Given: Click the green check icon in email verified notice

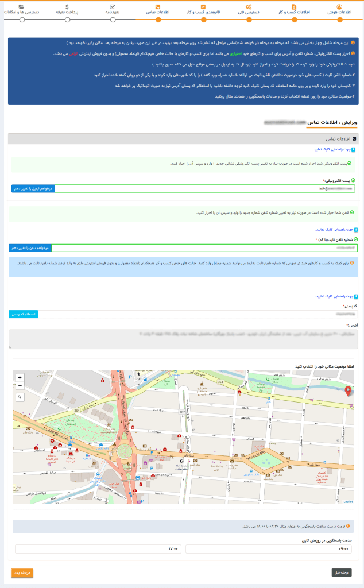Looking at the screenshot, I should coord(350,164).
